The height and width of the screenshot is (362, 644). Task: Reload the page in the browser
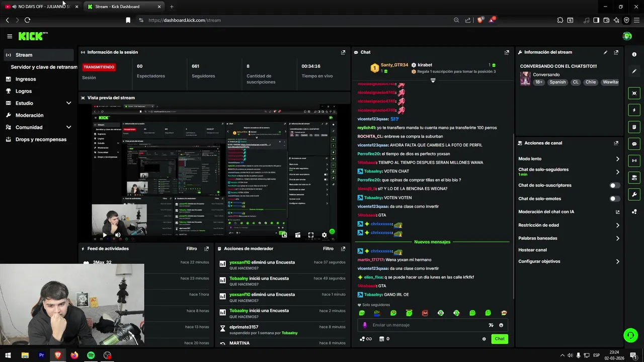coord(27,20)
